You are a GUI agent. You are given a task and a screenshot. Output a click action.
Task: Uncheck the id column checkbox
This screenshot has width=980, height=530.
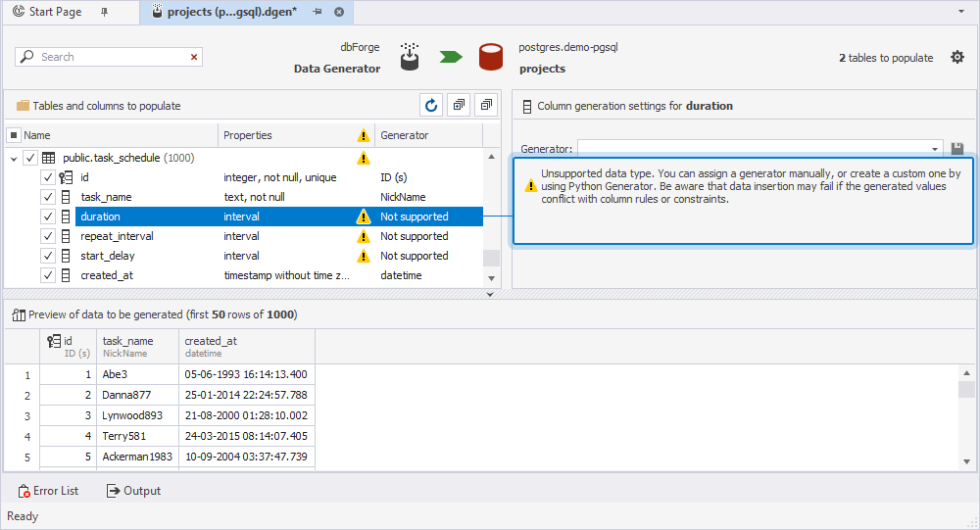(x=47, y=177)
